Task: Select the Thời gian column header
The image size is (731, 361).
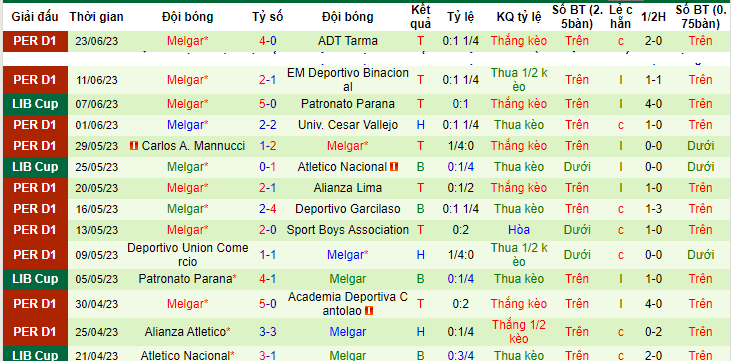Action: pos(97,17)
